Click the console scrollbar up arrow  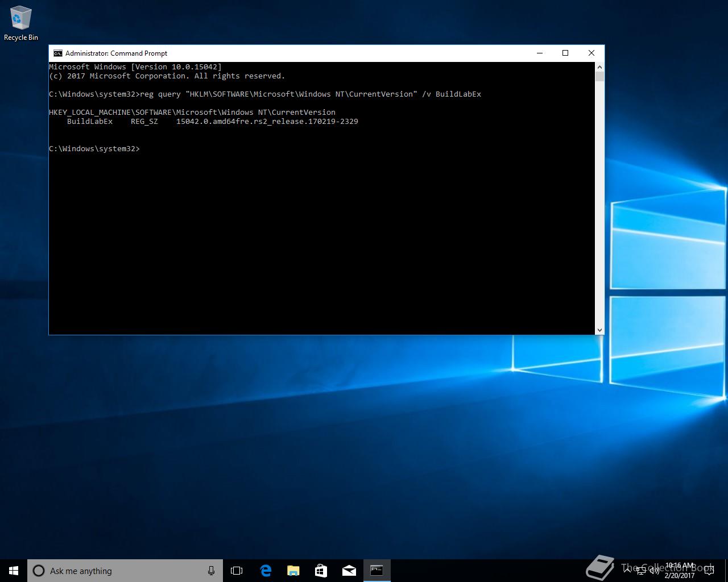click(599, 66)
